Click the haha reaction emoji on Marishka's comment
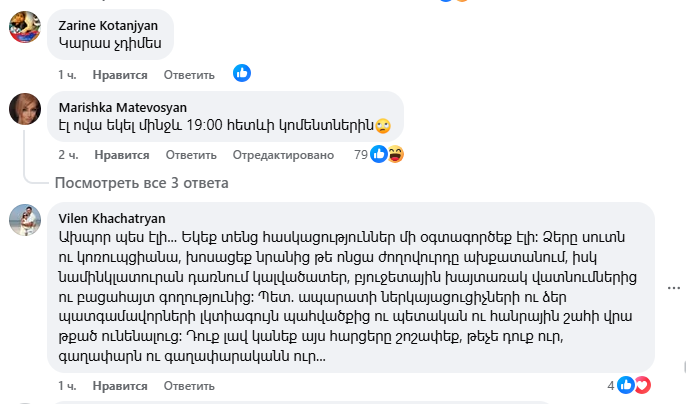This screenshot has height=404, width=686. [395, 155]
